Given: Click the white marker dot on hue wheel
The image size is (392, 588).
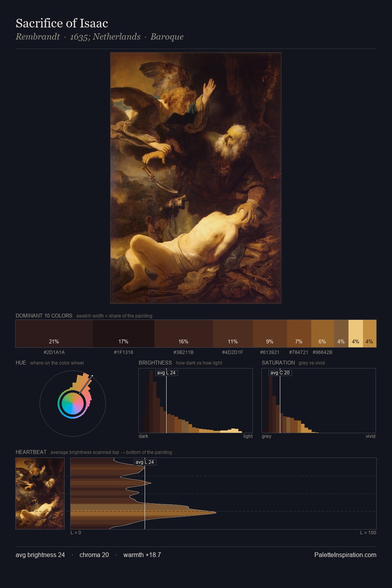Looking at the screenshot, I should pyautogui.click(x=92, y=376).
